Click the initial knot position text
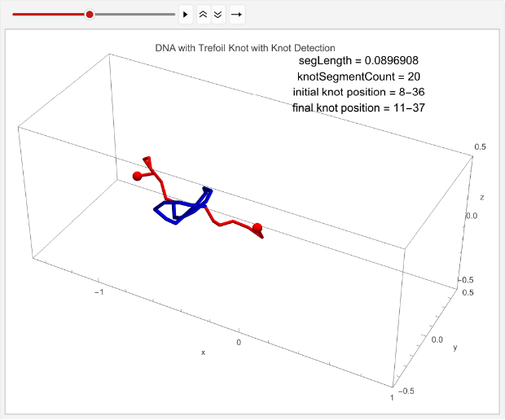 click(x=358, y=92)
